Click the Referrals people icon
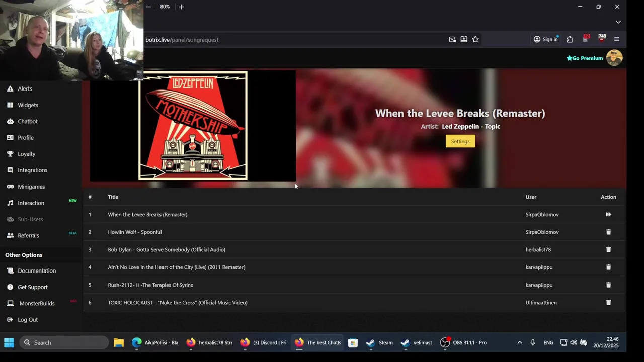 click(10, 235)
